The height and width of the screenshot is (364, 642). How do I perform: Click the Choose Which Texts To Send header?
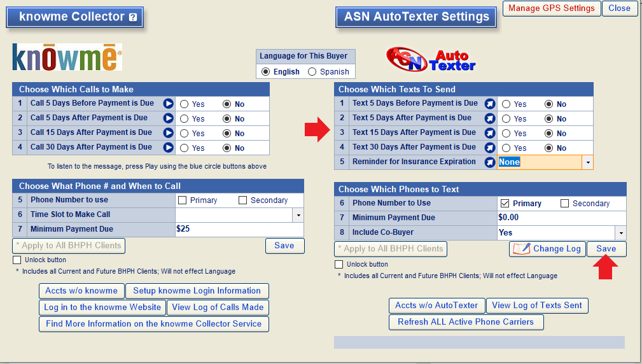[x=463, y=89]
